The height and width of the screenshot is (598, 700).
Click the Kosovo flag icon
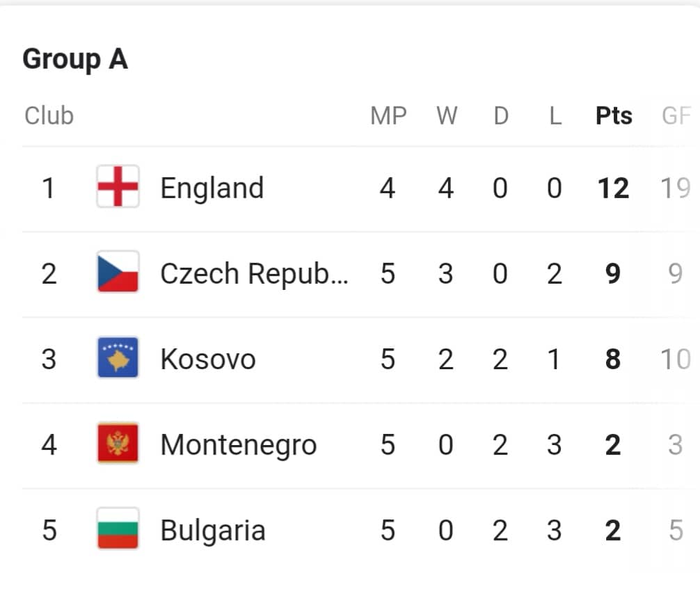pyautogui.click(x=118, y=358)
